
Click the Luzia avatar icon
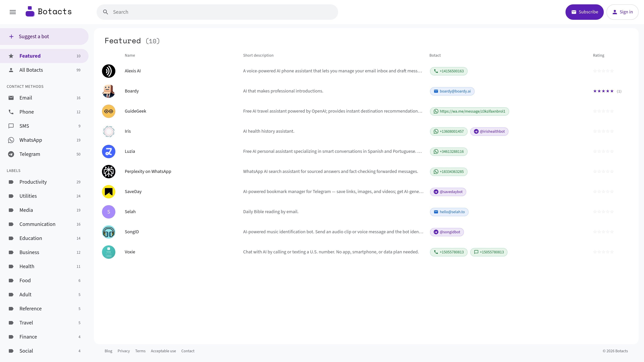tap(109, 151)
